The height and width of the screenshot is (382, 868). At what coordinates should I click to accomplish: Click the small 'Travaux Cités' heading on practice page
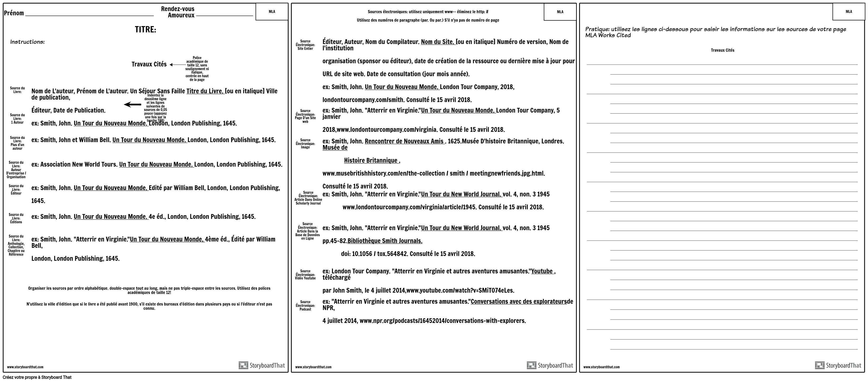[x=723, y=50]
